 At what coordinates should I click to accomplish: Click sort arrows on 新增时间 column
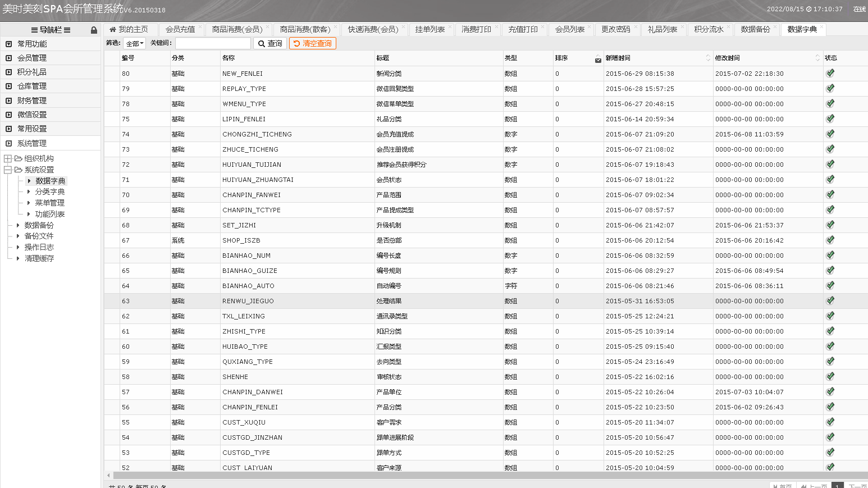pyautogui.click(x=707, y=58)
